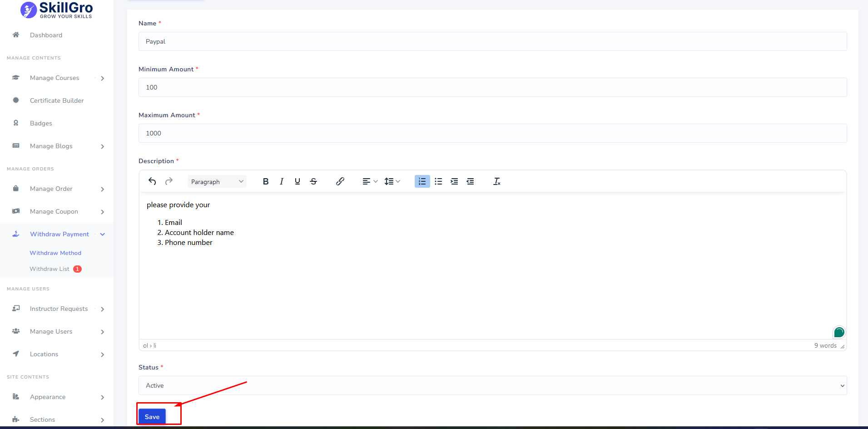Image resolution: width=868 pixels, height=429 pixels.
Task: Click the Dashboard home icon
Action: pyautogui.click(x=16, y=35)
